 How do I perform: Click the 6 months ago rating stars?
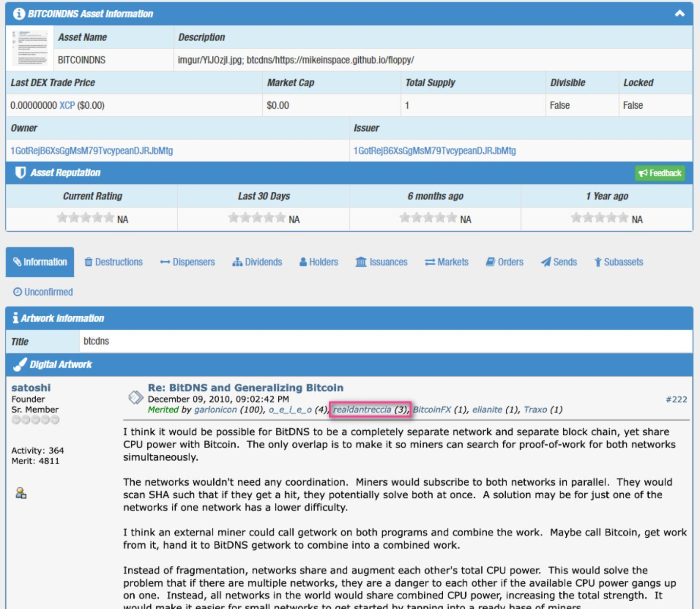tap(428, 218)
